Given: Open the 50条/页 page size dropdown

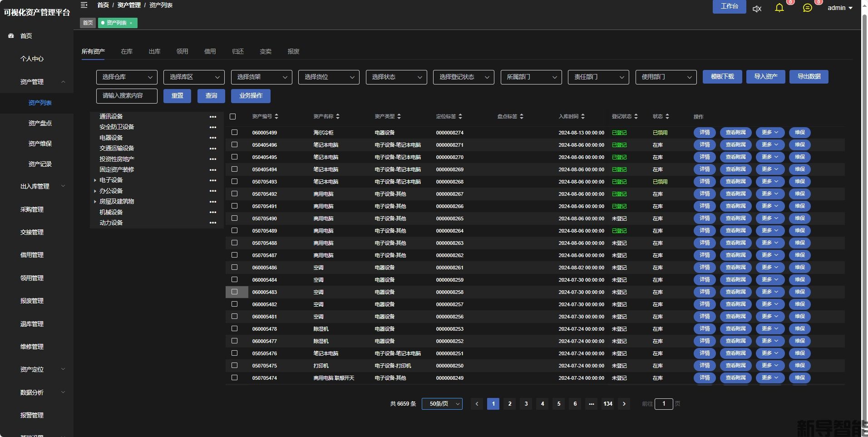Looking at the screenshot, I should tap(442, 403).
